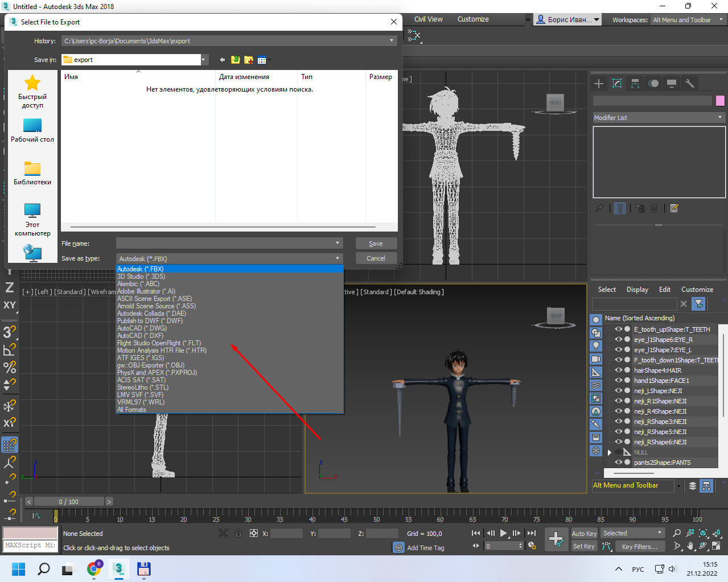Select AutoCAD (*.DWG) from format list
The height and width of the screenshot is (582, 728).
[142, 328]
